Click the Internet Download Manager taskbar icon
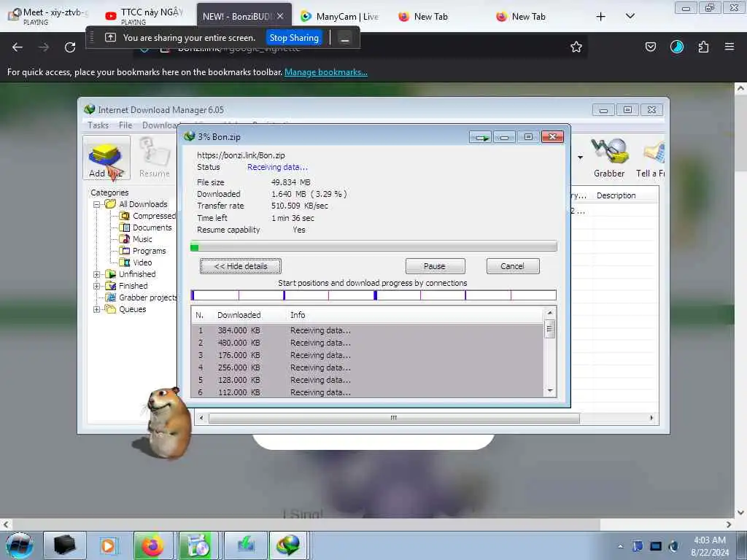Screen dimensions: 747x560 (x=288, y=545)
